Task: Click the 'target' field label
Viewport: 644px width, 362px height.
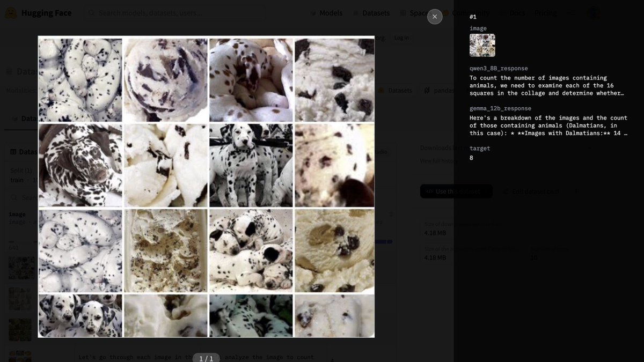Action: click(x=480, y=148)
